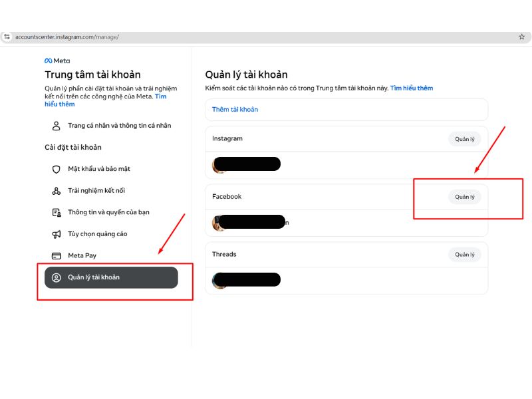The image size is (532, 399).
Task: Click the Instagram section label
Action: tap(227, 138)
